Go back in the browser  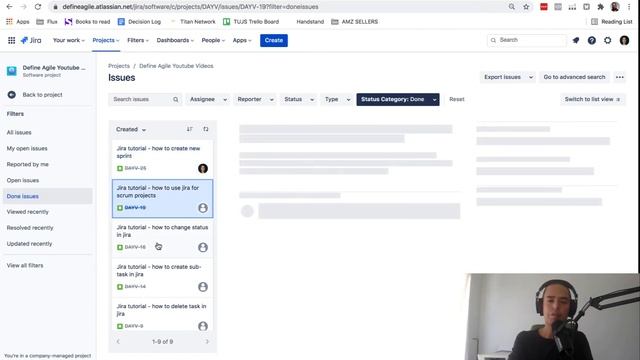[x=9, y=7]
